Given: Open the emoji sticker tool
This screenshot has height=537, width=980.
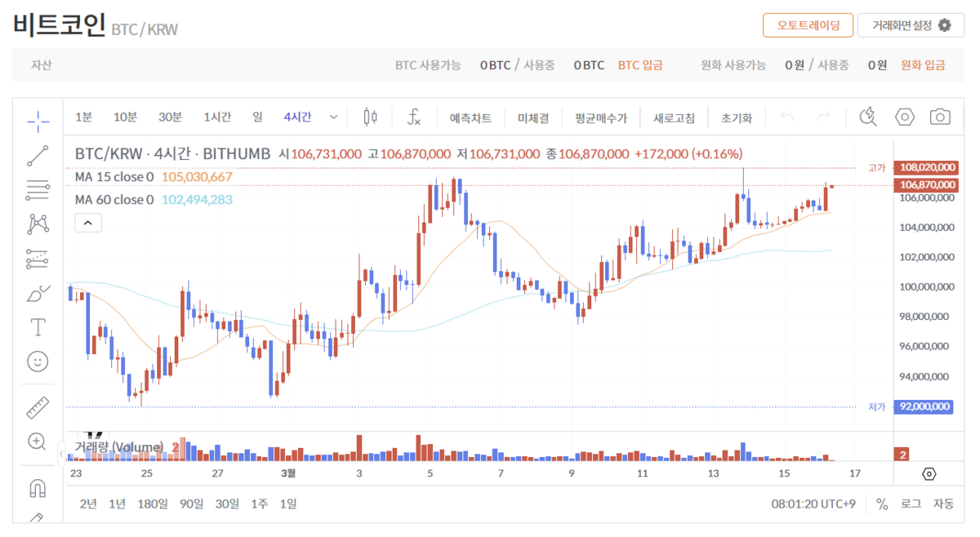Looking at the screenshot, I should [x=38, y=361].
